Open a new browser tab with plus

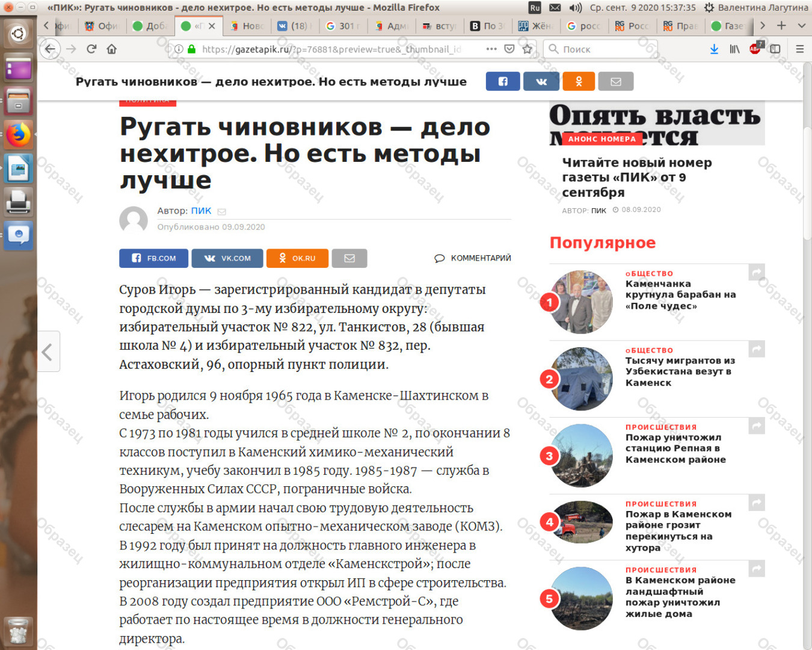pyautogui.click(x=781, y=26)
